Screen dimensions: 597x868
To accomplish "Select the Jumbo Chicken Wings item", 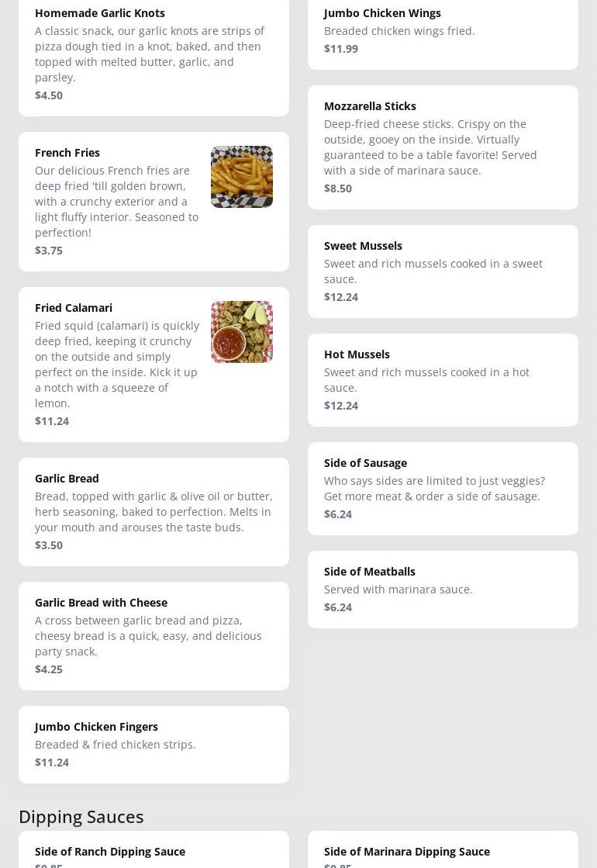I will (443, 31).
